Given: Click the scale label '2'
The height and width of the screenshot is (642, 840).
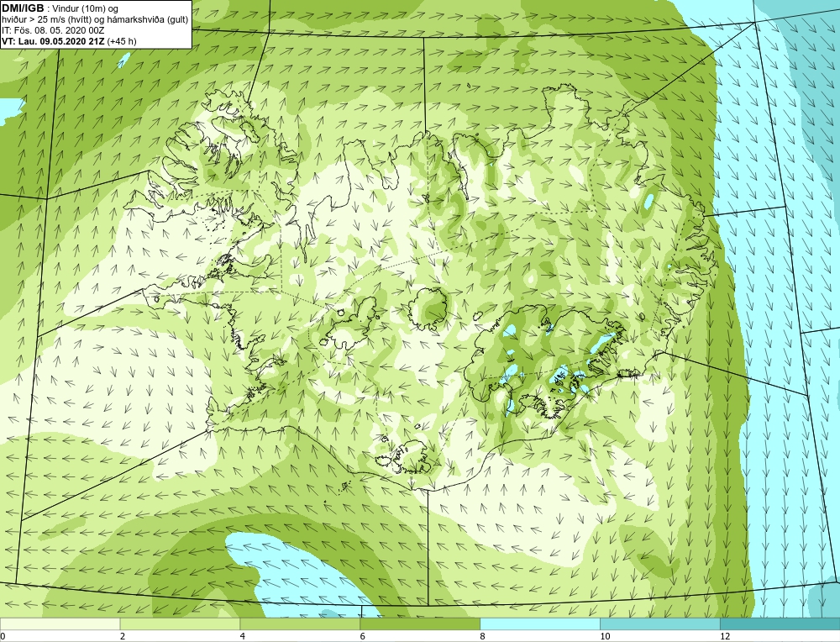Looking at the screenshot, I should point(123,636).
